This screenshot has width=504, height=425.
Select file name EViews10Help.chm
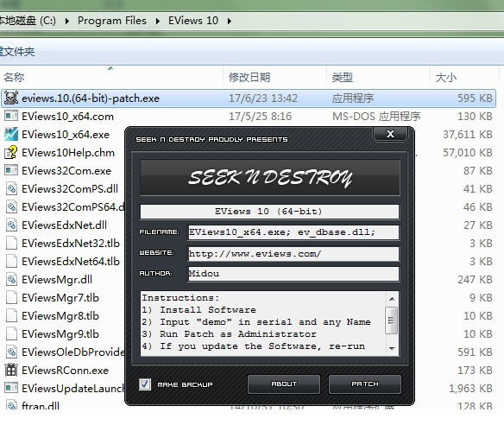click(x=68, y=153)
